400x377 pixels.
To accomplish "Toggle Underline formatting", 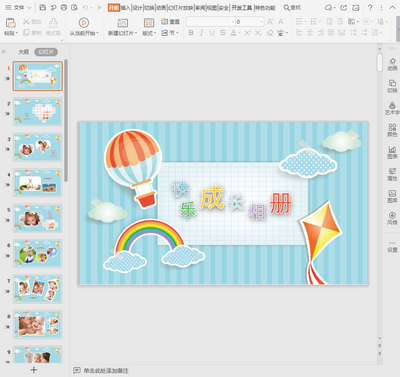I will click(x=212, y=33).
